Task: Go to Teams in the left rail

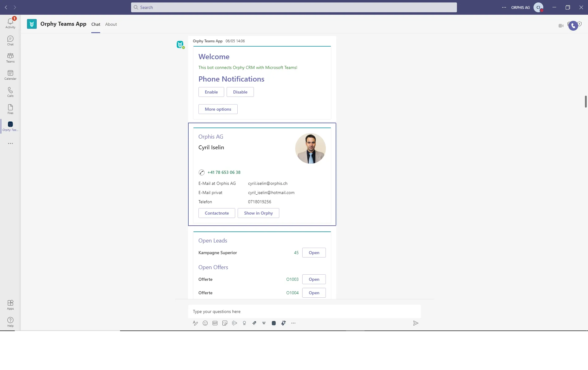Action: (x=10, y=58)
